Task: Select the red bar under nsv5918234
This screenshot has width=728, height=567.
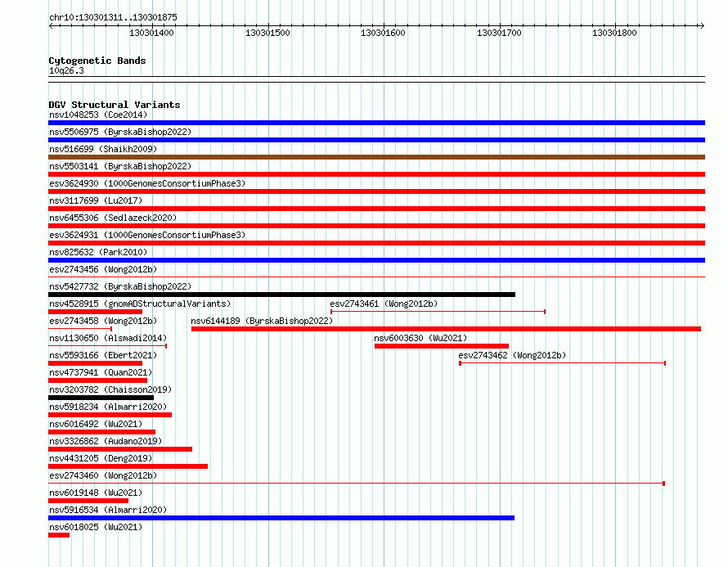Action: 110,415
